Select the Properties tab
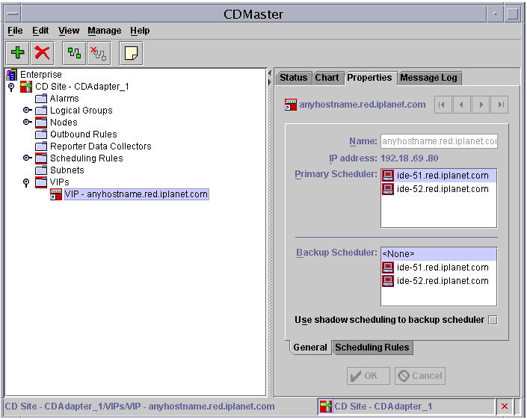 point(370,78)
